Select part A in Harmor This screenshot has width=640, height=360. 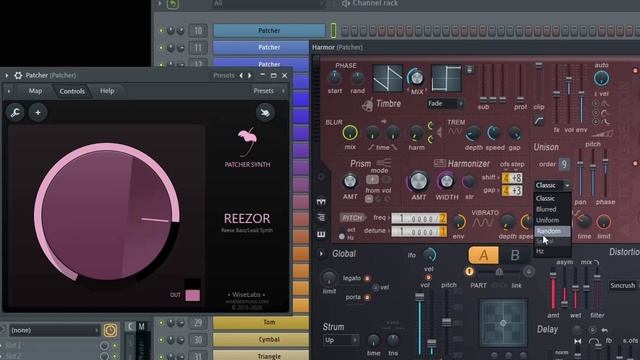pyautogui.click(x=484, y=255)
